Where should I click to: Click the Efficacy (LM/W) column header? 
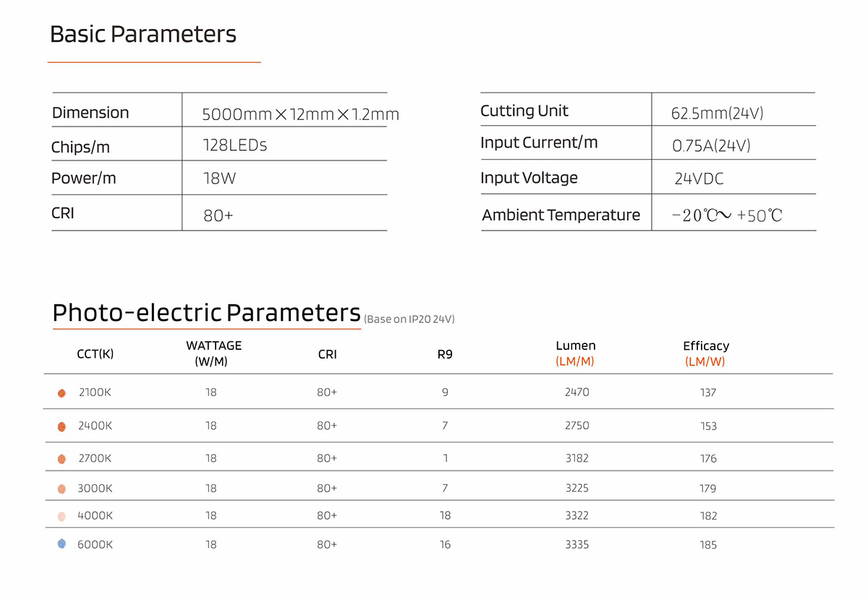click(705, 353)
